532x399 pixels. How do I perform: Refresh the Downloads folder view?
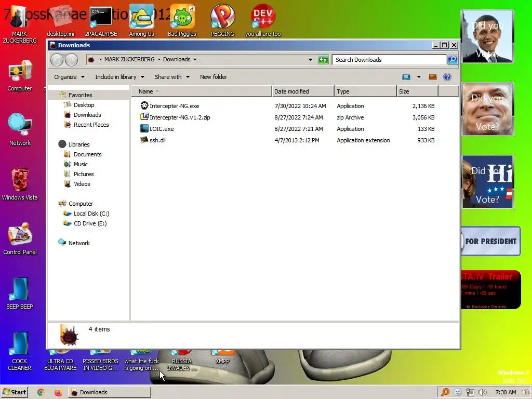[323, 60]
